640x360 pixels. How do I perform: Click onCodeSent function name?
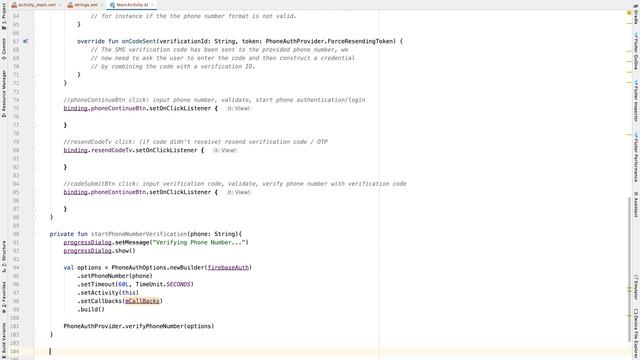(x=139, y=41)
